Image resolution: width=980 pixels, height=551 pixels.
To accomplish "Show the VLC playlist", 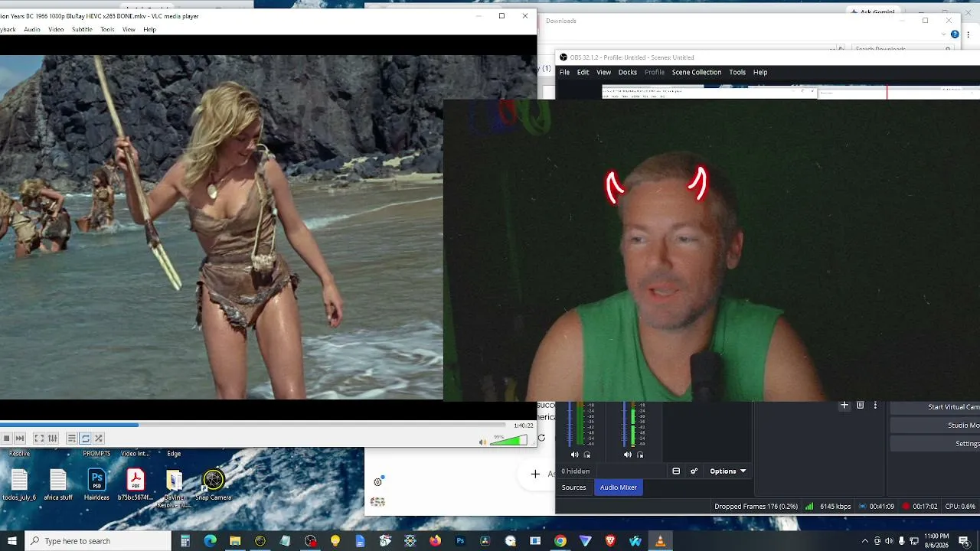I will (71, 439).
